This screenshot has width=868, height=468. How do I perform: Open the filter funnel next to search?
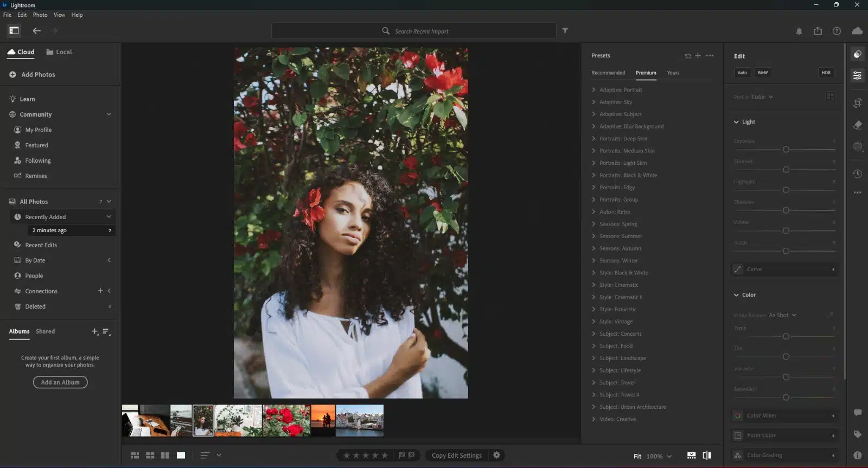[x=565, y=31]
